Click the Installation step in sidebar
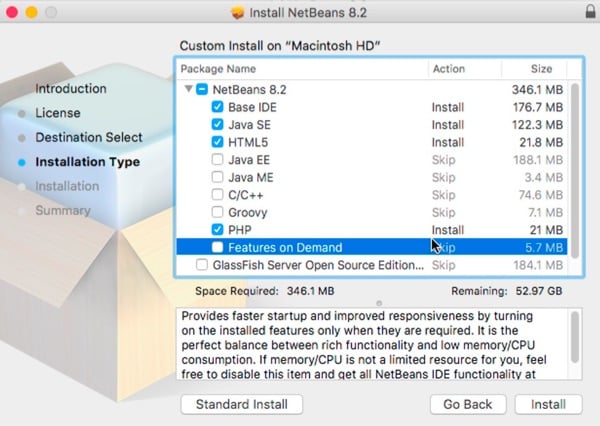 pos(67,186)
